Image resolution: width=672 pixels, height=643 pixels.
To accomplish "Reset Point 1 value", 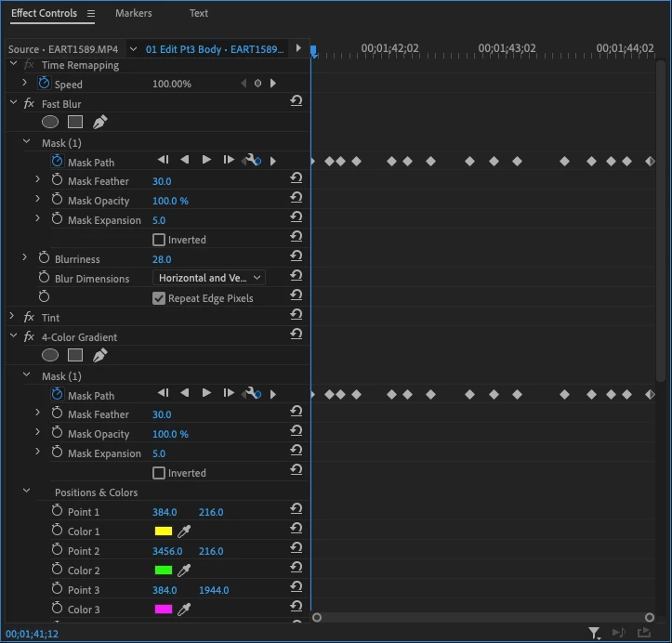I will click(296, 509).
